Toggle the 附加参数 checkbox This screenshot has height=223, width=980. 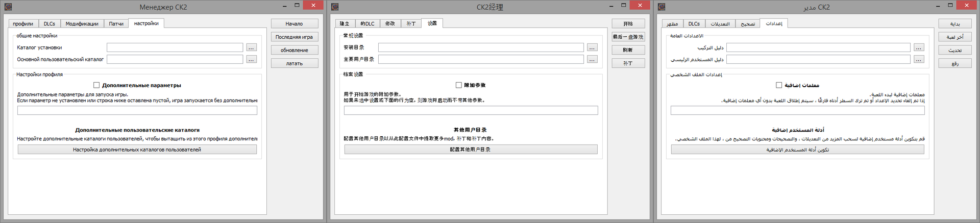point(458,85)
